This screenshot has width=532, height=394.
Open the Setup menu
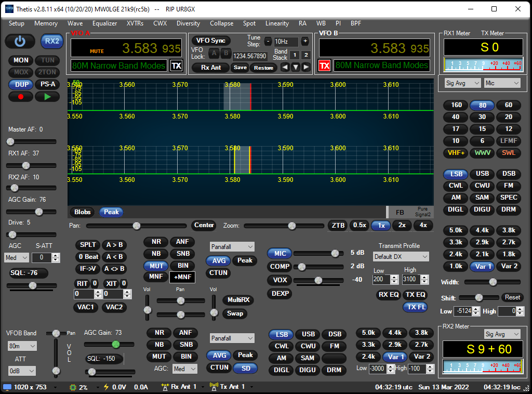tap(16, 23)
